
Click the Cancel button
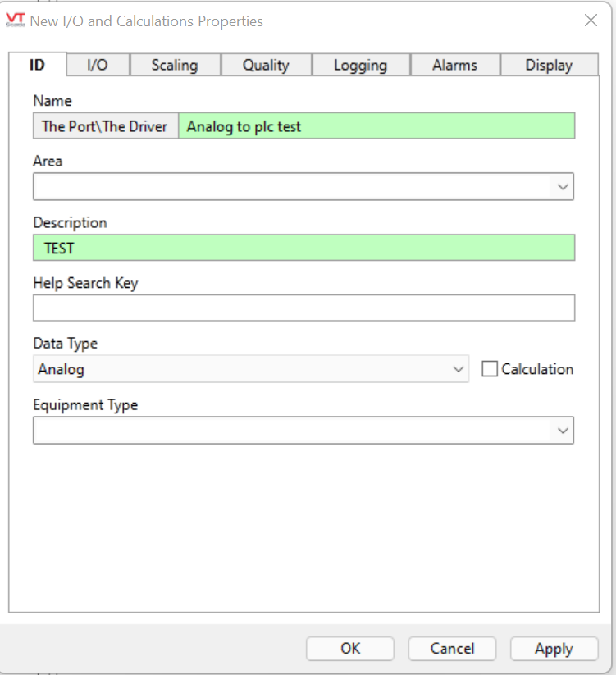(452, 649)
